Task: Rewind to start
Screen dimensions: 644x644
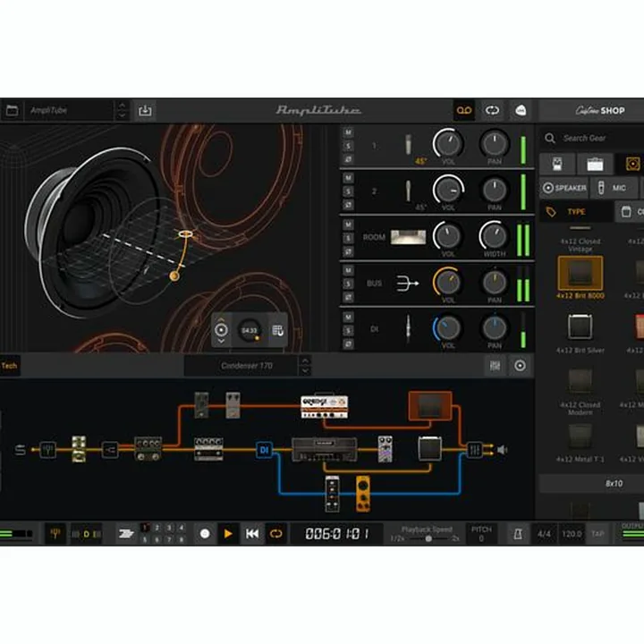Action: pyautogui.click(x=251, y=533)
